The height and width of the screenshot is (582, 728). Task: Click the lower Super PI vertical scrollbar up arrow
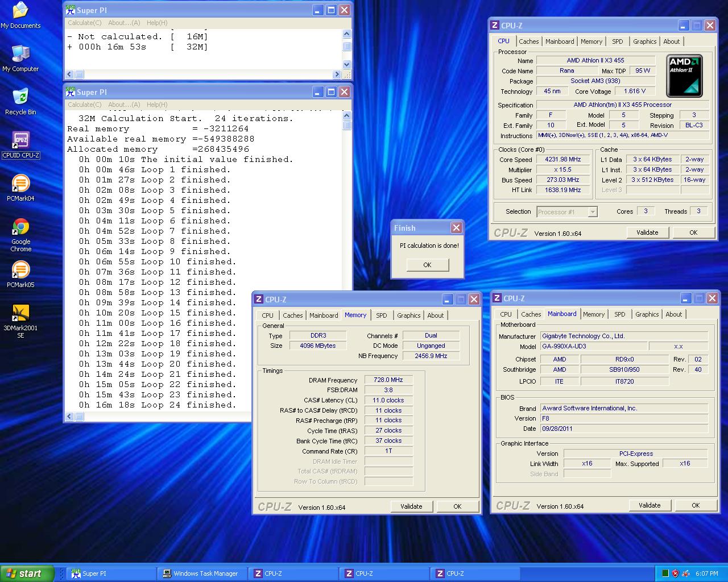(x=347, y=115)
